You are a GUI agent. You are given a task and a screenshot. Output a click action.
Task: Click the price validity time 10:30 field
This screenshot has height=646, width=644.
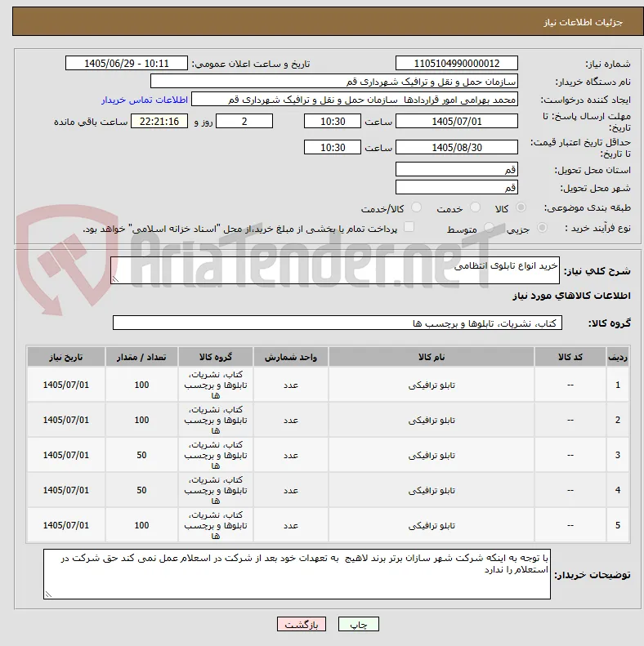tap(333, 148)
